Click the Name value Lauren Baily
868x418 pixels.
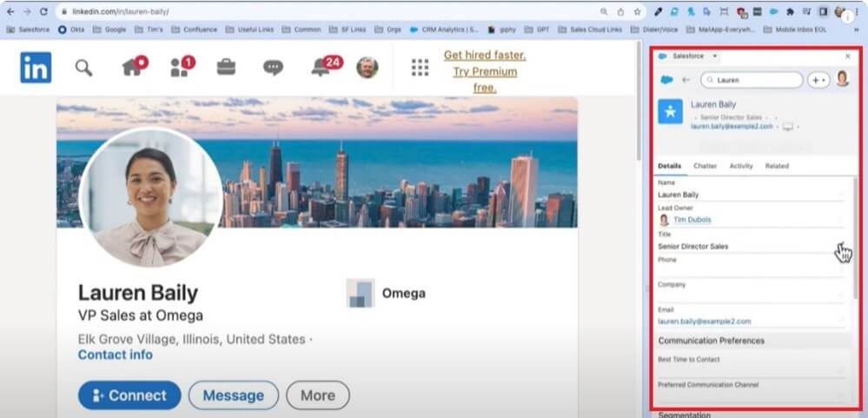coord(678,195)
